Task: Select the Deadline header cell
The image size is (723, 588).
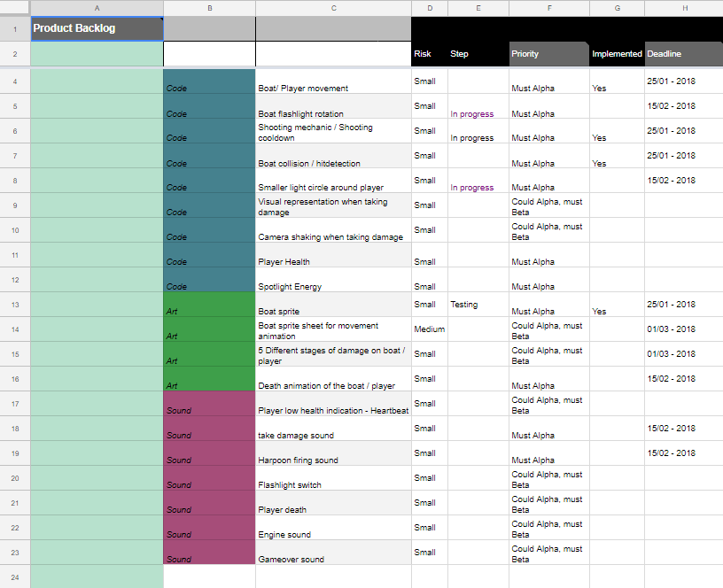Action: tap(685, 53)
